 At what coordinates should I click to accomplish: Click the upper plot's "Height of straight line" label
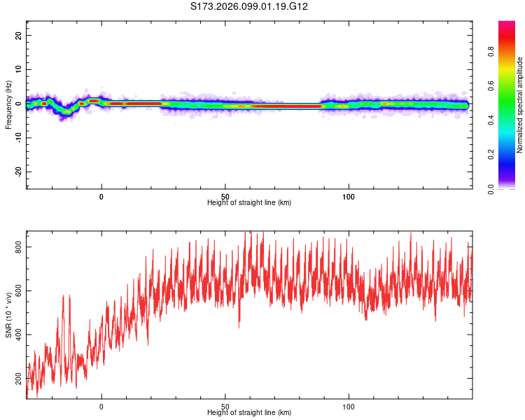[x=249, y=202]
